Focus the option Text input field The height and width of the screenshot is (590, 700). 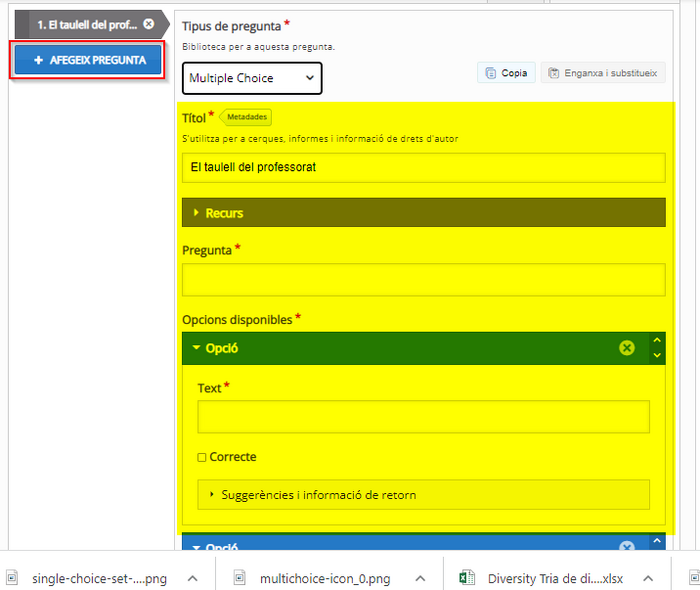pyautogui.click(x=423, y=417)
